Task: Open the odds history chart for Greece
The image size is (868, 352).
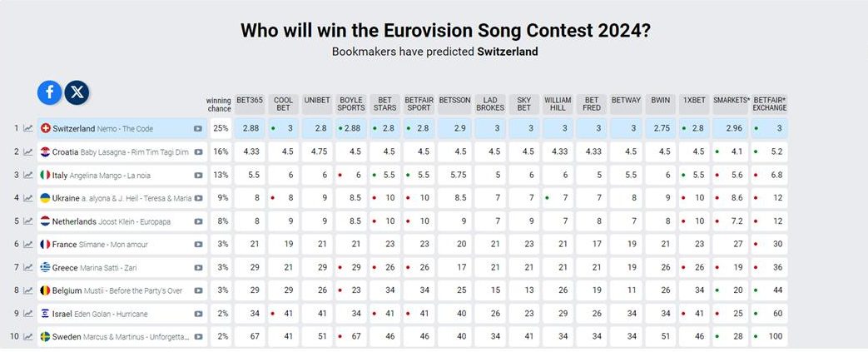Action: (28, 267)
